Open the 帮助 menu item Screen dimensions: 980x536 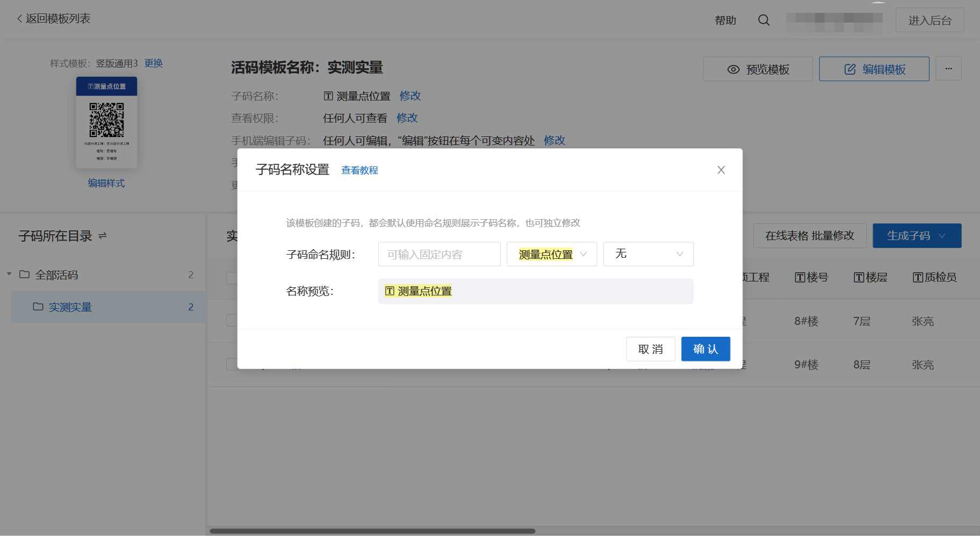tap(725, 20)
